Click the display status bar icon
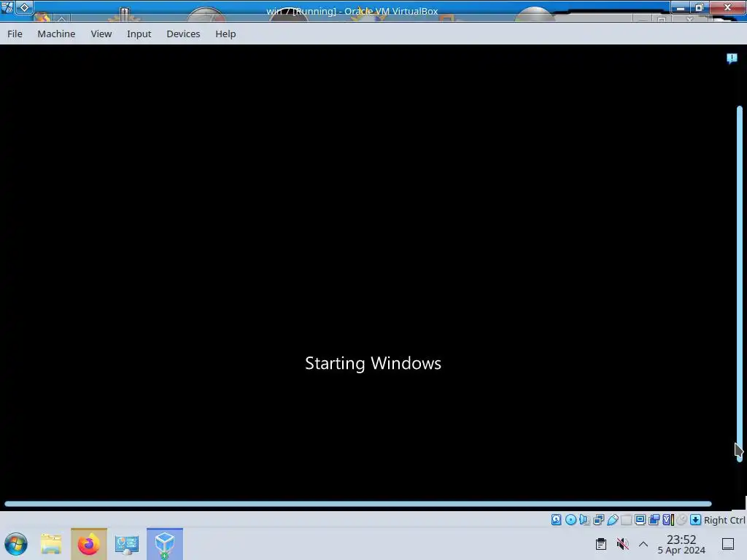Viewport: 747px width, 560px height. [640, 519]
